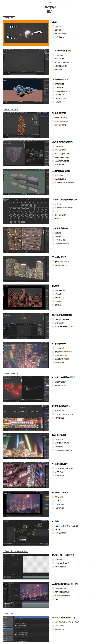The height and width of the screenshot is (644, 101).
Task: Open the 07.使模型更容易作为资产处理 heading
Action: 65,200
